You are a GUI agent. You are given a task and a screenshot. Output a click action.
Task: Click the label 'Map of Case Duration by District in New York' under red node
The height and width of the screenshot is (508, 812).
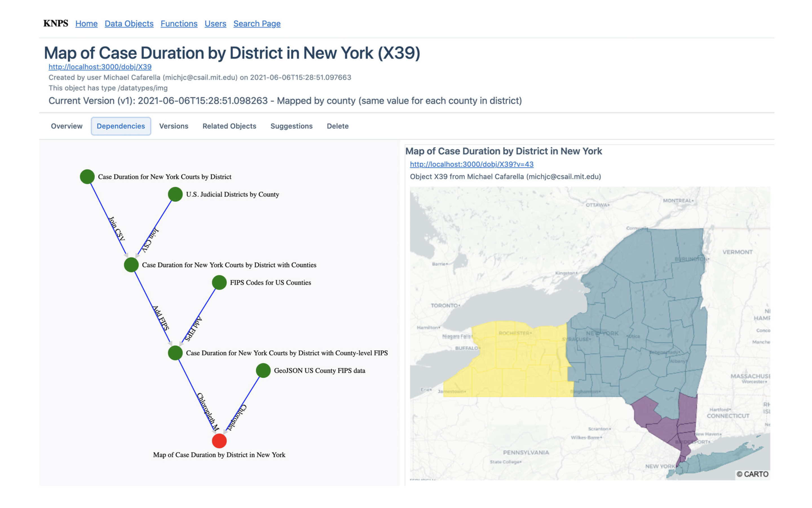(x=219, y=455)
